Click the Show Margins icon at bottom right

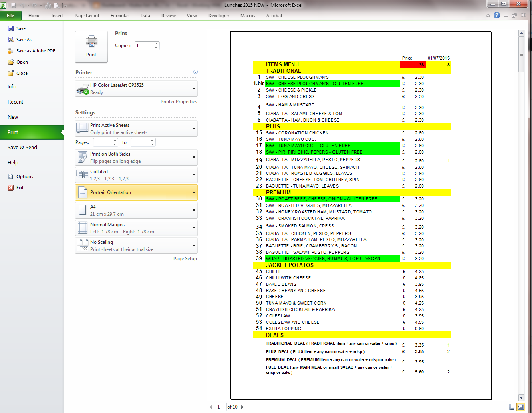tap(512, 407)
